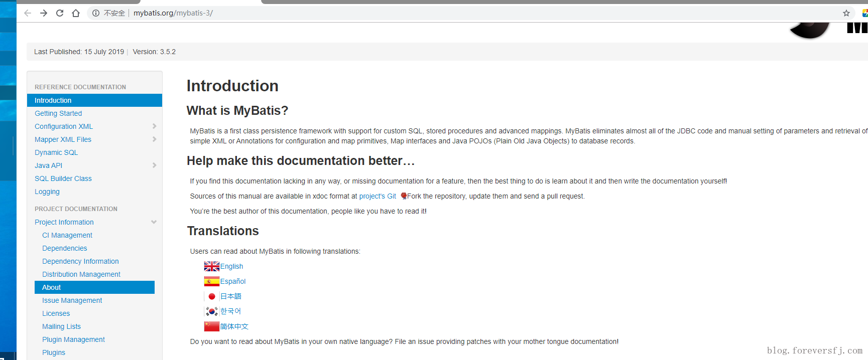Open Dependencies page
This screenshot has width=868, height=360.
coord(65,248)
